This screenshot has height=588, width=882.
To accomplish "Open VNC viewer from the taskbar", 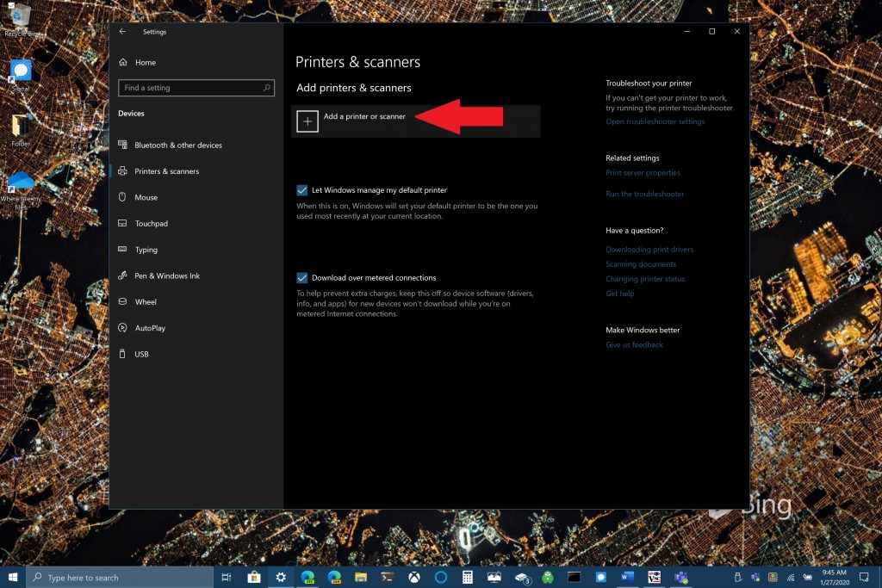I will coord(655,578).
